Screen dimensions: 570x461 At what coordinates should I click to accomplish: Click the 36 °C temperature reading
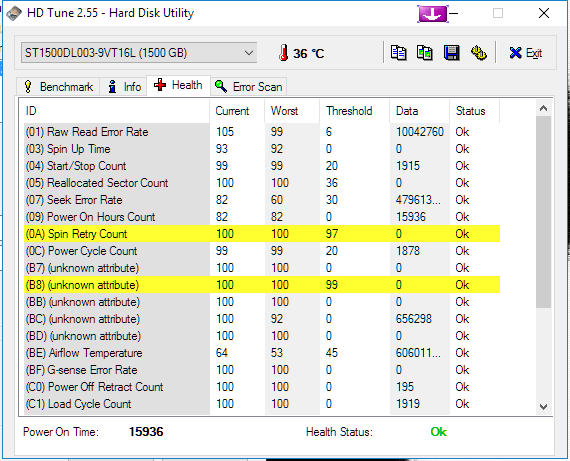tap(309, 53)
